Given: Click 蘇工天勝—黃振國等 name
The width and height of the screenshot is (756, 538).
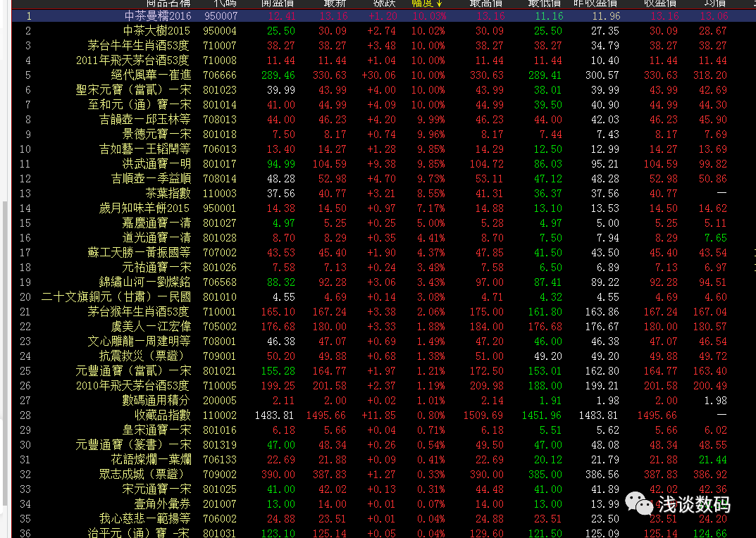Looking at the screenshot, I should [x=140, y=253].
